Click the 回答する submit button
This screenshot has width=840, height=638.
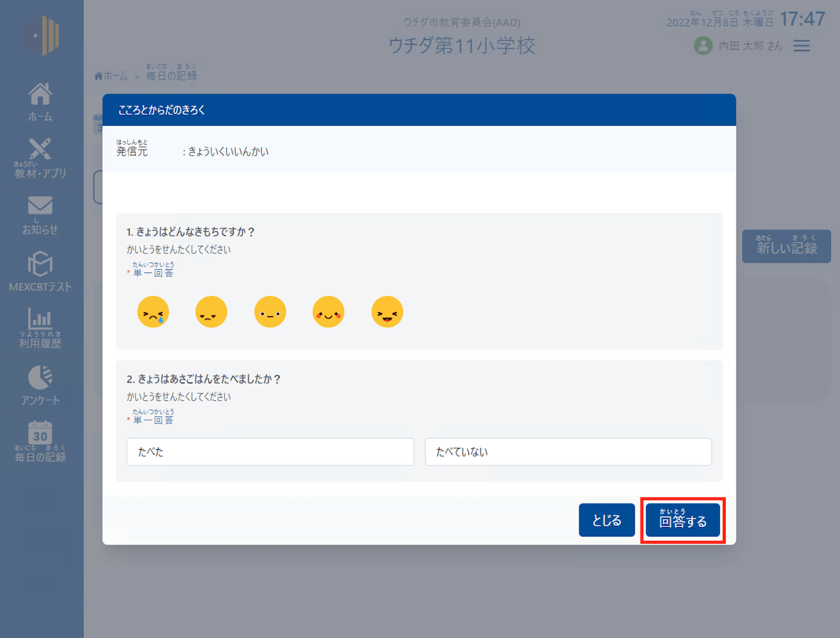682,521
